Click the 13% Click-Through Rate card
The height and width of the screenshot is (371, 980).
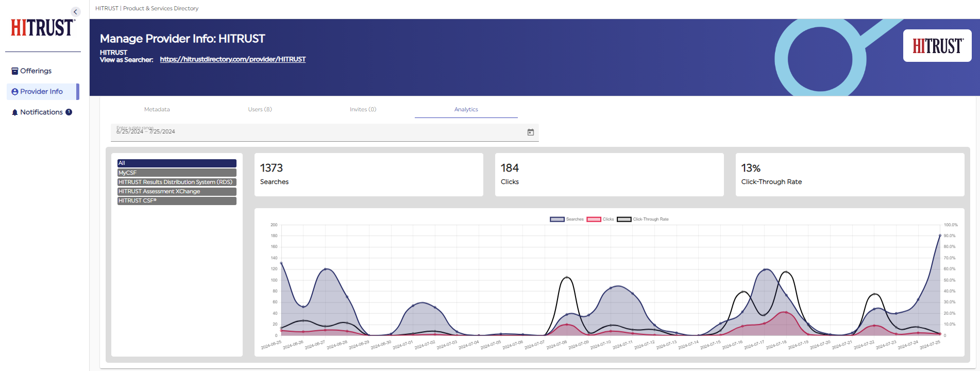[x=850, y=175]
